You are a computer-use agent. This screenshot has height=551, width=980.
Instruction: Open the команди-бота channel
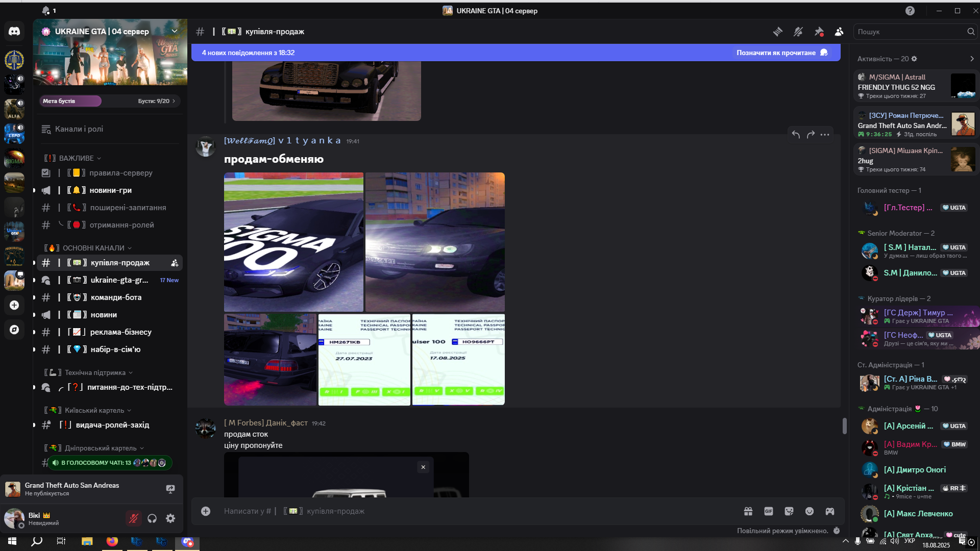click(110, 297)
